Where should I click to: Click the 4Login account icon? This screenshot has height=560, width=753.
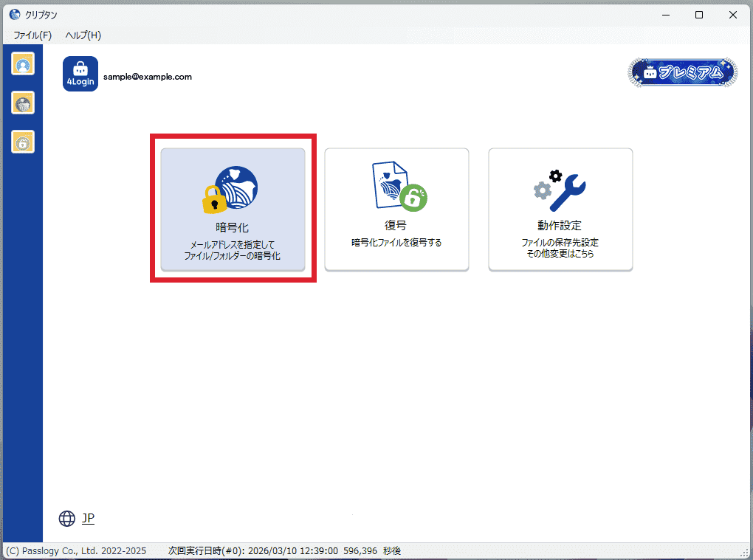click(80, 74)
